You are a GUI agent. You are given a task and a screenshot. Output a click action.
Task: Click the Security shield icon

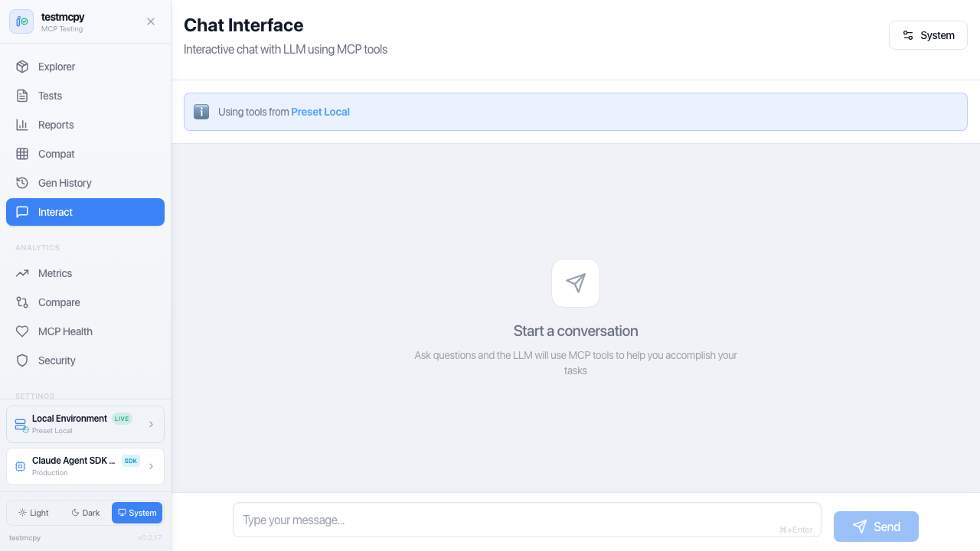pyautogui.click(x=22, y=360)
